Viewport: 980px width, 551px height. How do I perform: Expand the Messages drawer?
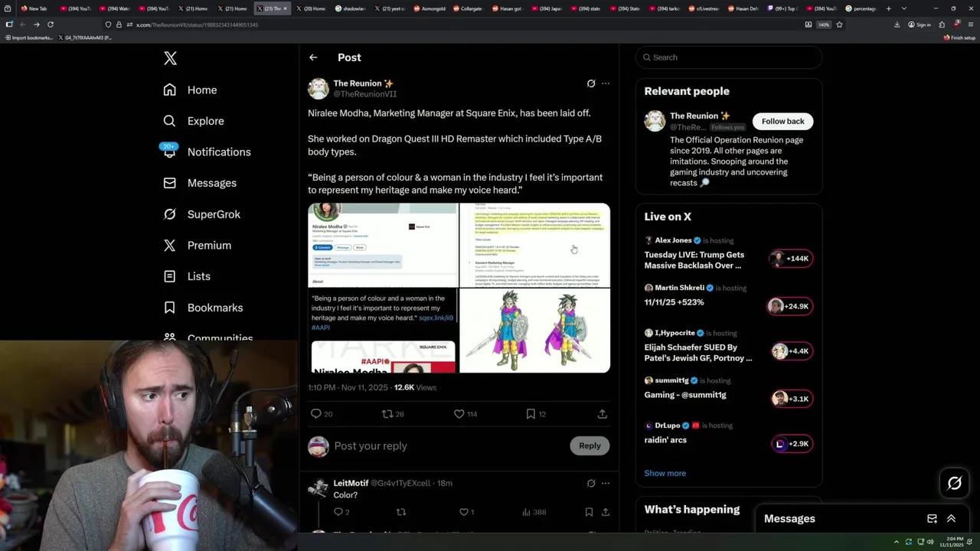(x=951, y=519)
